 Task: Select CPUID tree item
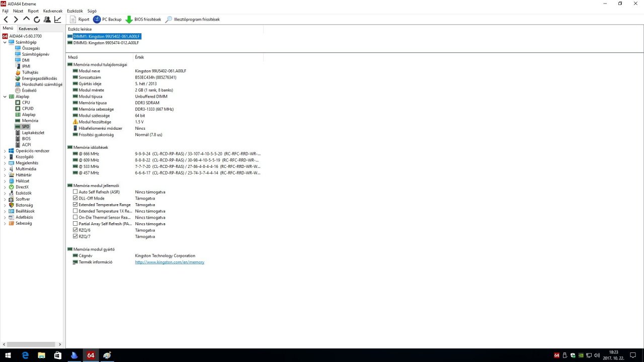tap(28, 109)
